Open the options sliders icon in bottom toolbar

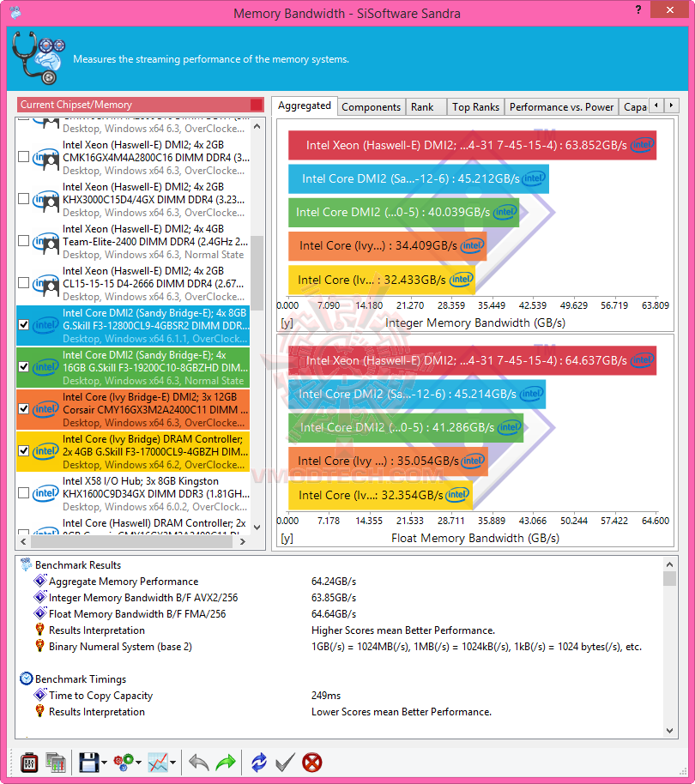pyautogui.click(x=29, y=763)
